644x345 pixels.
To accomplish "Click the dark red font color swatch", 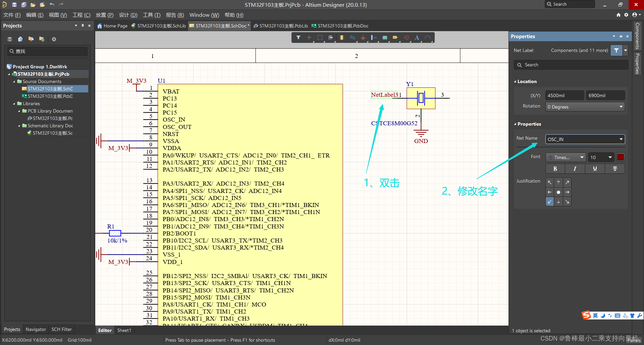I will tap(621, 157).
